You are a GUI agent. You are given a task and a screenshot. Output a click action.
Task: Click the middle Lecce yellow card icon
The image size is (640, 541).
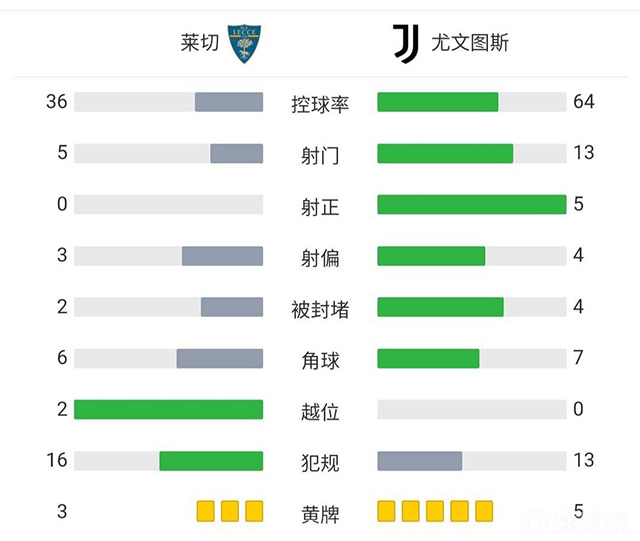[x=230, y=511]
